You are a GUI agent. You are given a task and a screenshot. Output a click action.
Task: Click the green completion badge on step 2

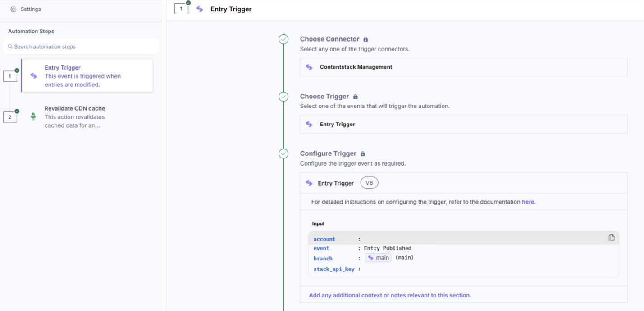point(16,111)
